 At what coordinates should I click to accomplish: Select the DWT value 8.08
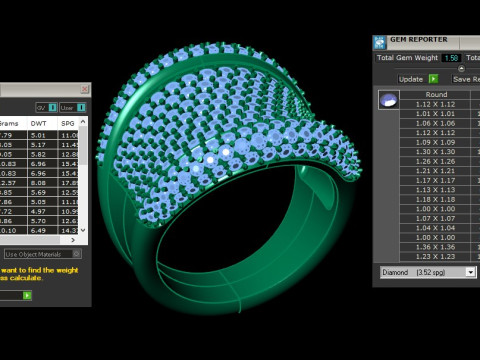(x=42, y=183)
